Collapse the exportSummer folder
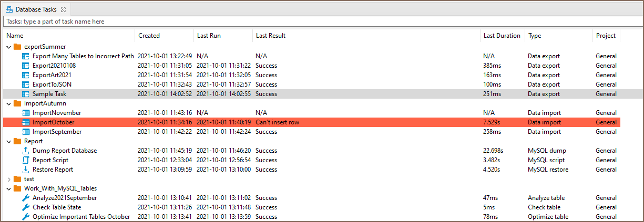This screenshot has height=222, width=644. pyautogui.click(x=8, y=47)
